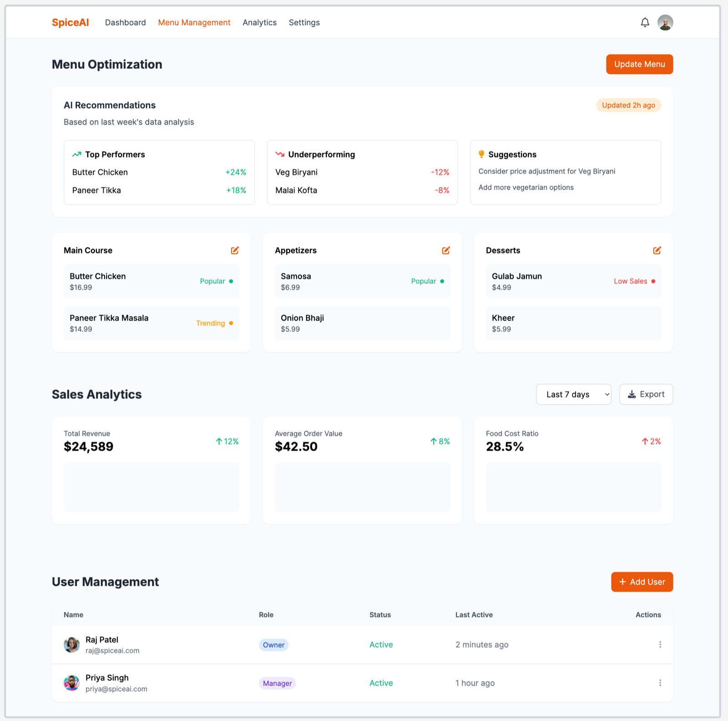Click the Top Performers trending-up icon
Viewport: 728px width, 721px height.
point(76,155)
